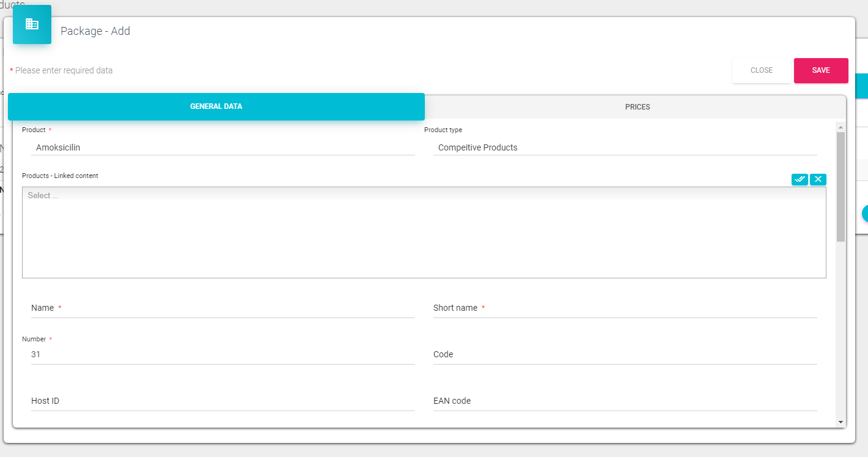The image size is (868, 457).
Task: Open the Product dropdown showing Amoksicilin
Action: [x=223, y=147]
